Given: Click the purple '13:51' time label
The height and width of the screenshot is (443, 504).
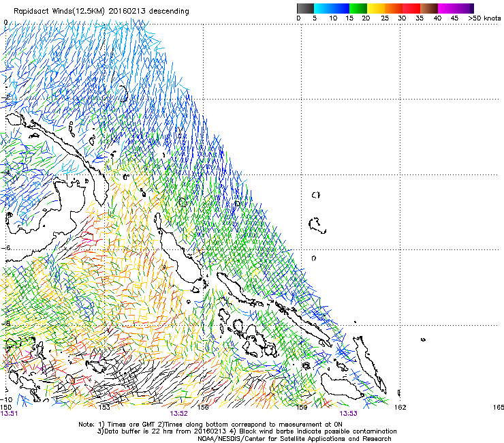Looking at the screenshot, I should [x=10, y=414].
